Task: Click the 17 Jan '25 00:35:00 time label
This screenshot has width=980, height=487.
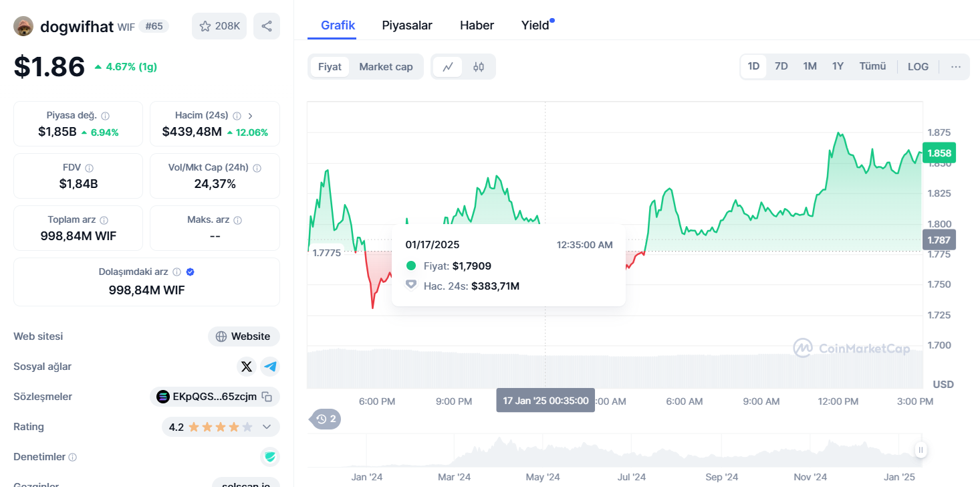Action: pyautogui.click(x=545, y=401)
